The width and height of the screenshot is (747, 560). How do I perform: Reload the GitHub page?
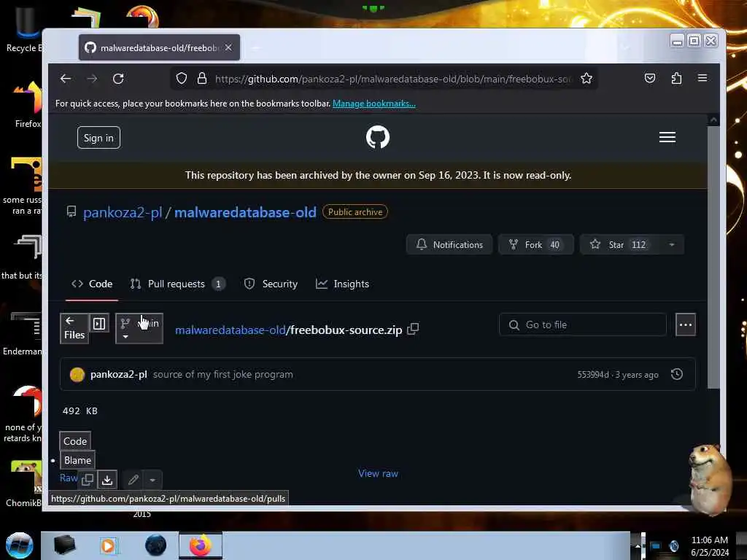[118, 79]
